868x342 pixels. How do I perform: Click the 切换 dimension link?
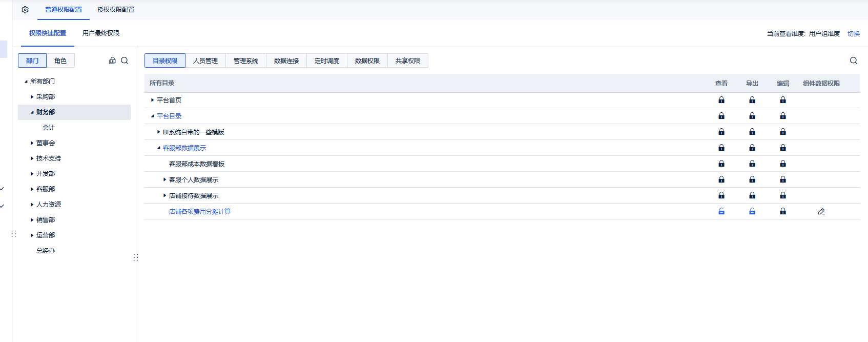tap(854, 34)
